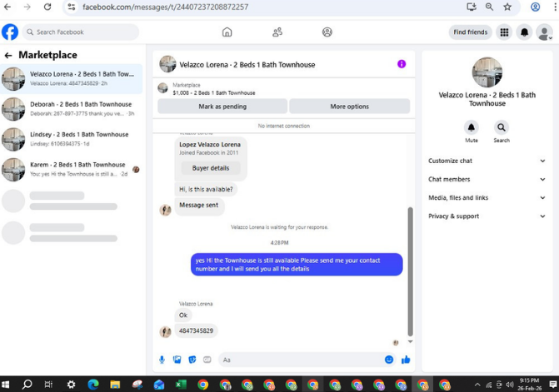Click the 4847345829 message bubble

(196, 330)
